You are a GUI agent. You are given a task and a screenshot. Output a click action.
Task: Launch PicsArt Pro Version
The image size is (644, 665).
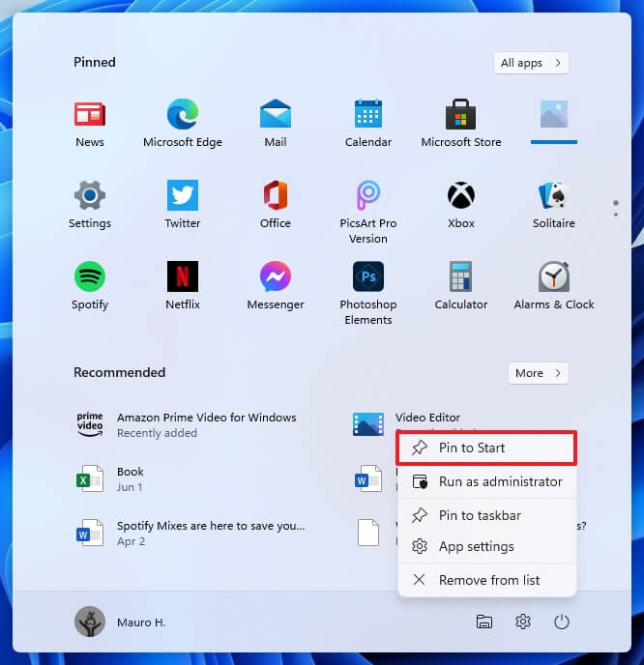pos(368,212)
